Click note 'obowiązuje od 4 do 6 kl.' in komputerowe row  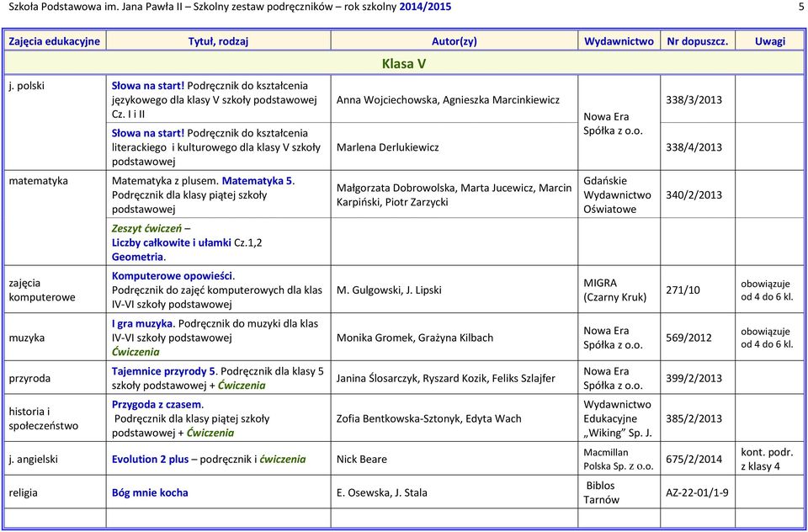(767, 290)
